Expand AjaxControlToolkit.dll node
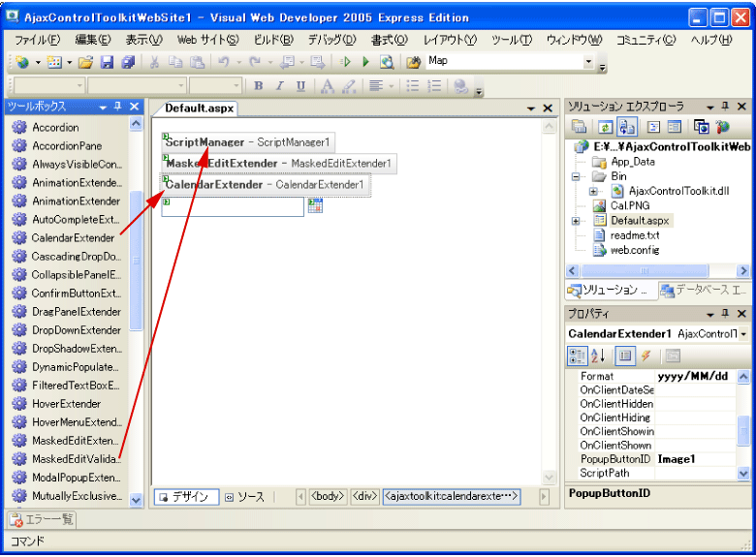 pyautogui.click(x=593, y=192)
